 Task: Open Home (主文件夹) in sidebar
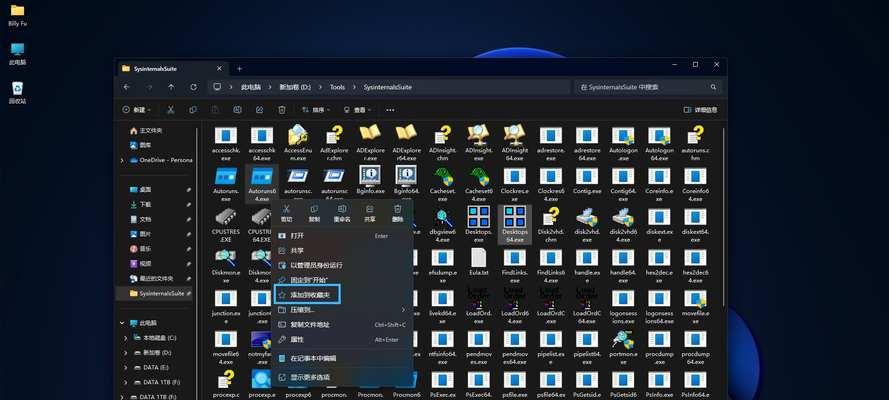pyautogui.click(x=146, y=131)
